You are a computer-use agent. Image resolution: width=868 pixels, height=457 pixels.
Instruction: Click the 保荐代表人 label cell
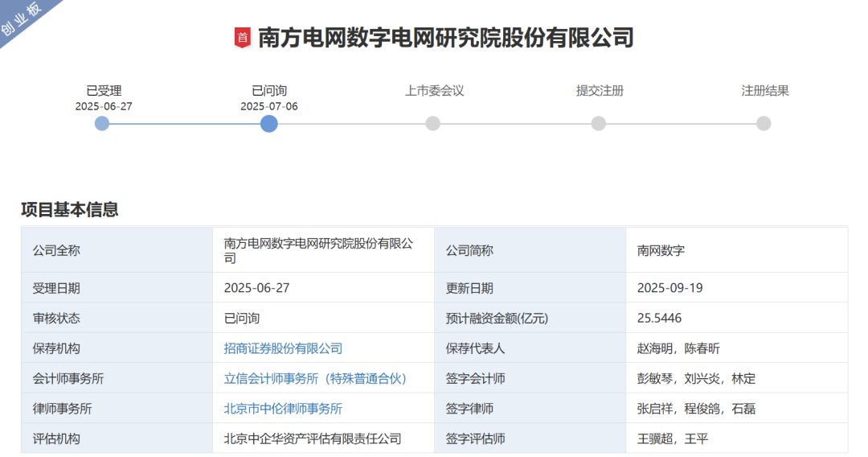coord(530,348)
